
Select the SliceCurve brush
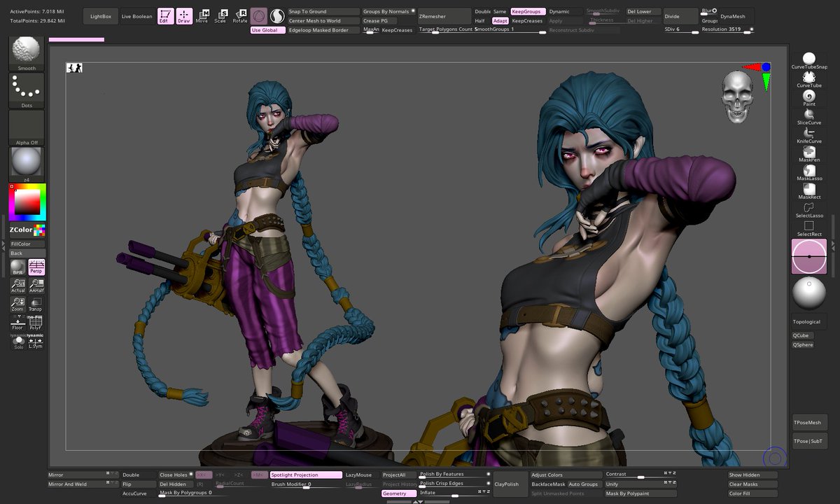click(809, 116)
